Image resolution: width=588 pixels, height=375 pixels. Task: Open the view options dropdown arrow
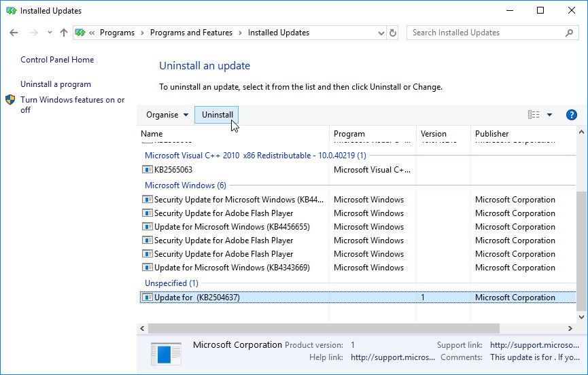click(549, 115)
